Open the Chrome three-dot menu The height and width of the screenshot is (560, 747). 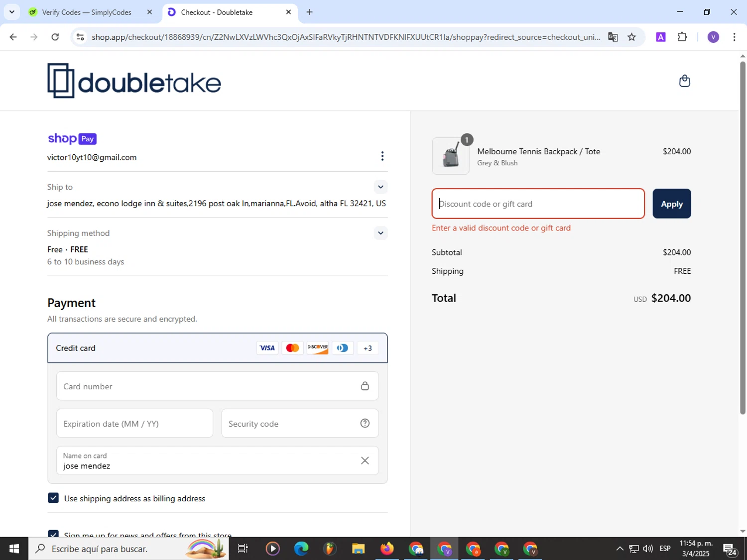point(734,37)
